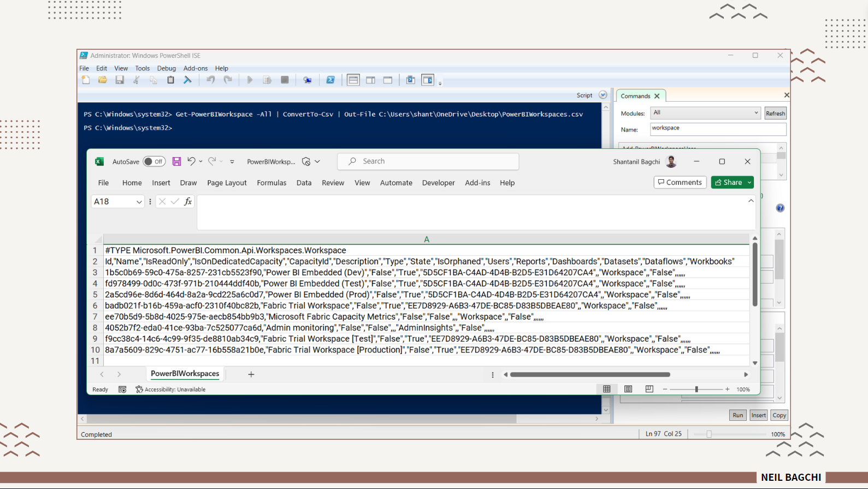This screenshot has width=868, height=489.
Task: Click Run Selection icon in PowerShell ISE
Action: [x=267, y=80]
